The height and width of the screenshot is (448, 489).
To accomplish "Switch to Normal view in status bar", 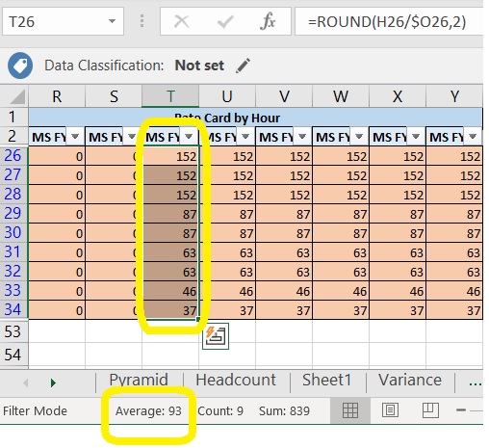I will point(350,410).
